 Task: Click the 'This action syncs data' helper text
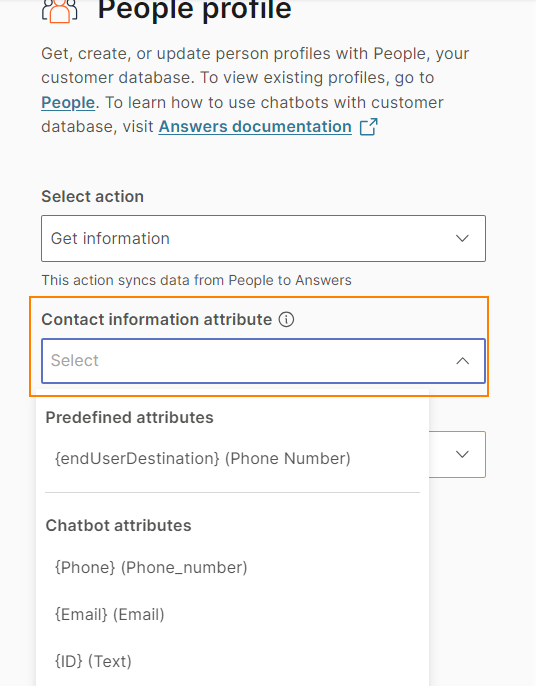point(196,280)
